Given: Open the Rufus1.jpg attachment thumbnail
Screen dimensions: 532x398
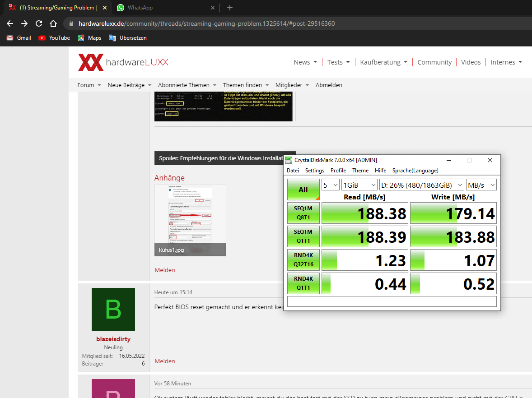Looking at the screenshot, I should [x=190, y=220].
